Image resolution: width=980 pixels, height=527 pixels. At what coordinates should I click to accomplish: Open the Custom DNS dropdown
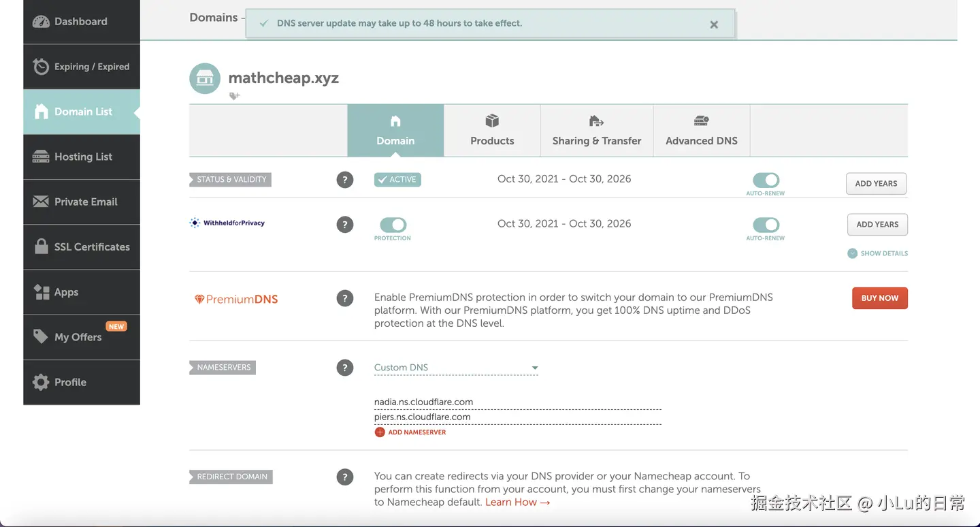[x=456, y=368]
